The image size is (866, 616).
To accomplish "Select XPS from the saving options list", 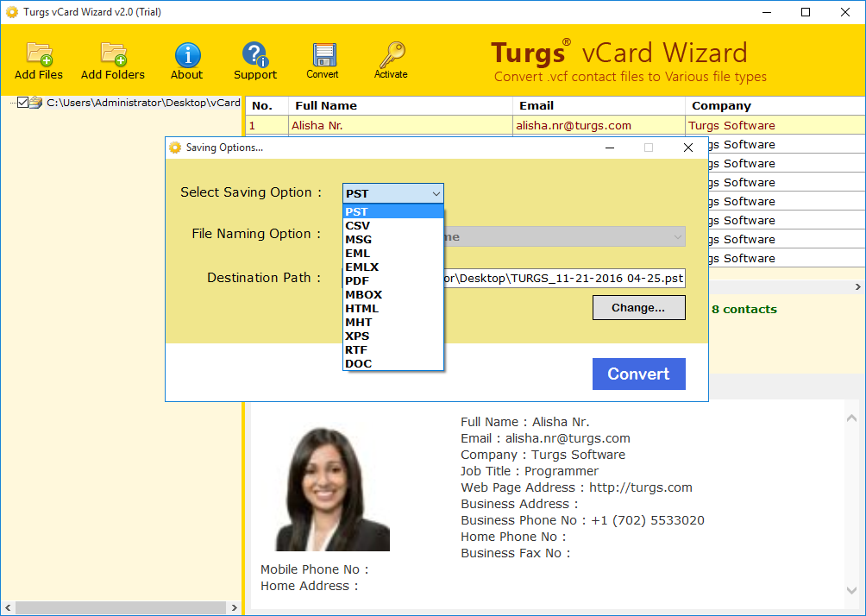I will (x=392, y=336).
